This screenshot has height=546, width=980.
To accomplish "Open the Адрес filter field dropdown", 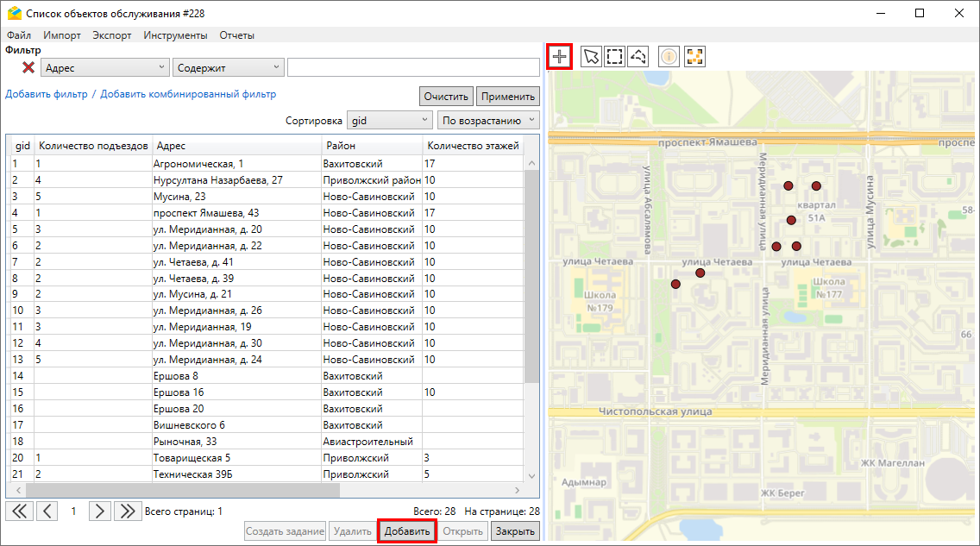I will pos(105,67).
